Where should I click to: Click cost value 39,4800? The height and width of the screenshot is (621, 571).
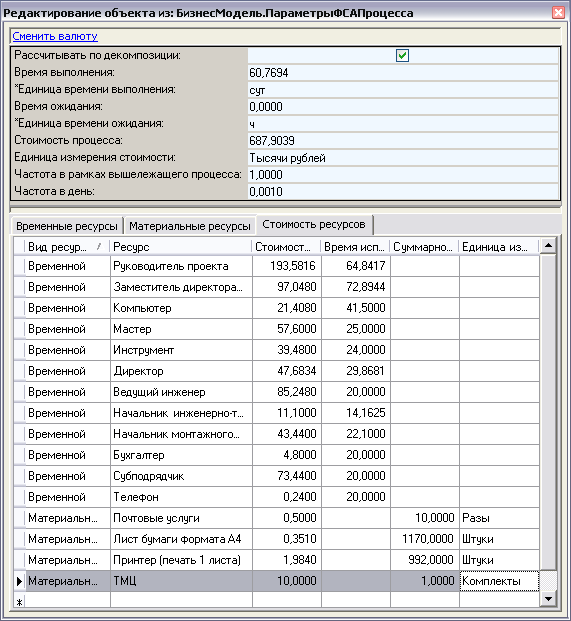(287, 350)
